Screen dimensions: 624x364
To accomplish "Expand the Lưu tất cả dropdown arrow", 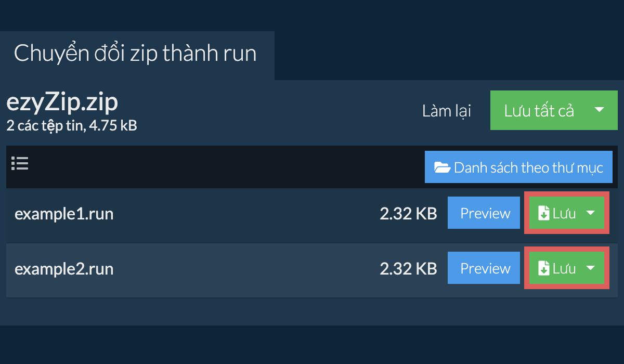I will [599, 110].
